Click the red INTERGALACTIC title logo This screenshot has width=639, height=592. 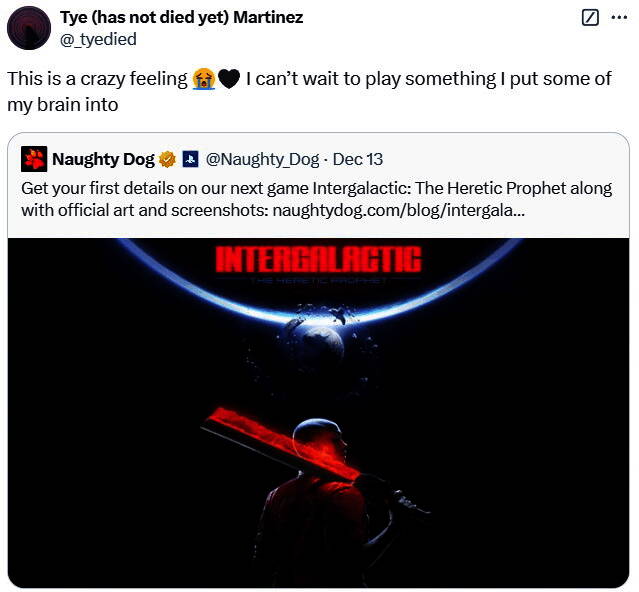[x=318, y=259]
